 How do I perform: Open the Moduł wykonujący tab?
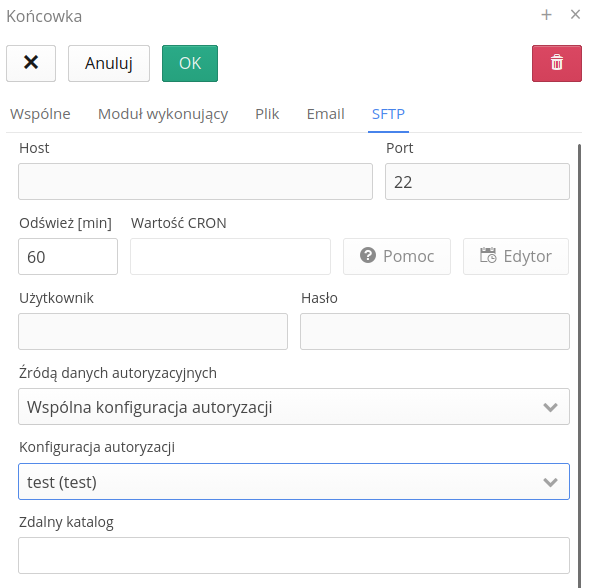[x=163, y=114]
